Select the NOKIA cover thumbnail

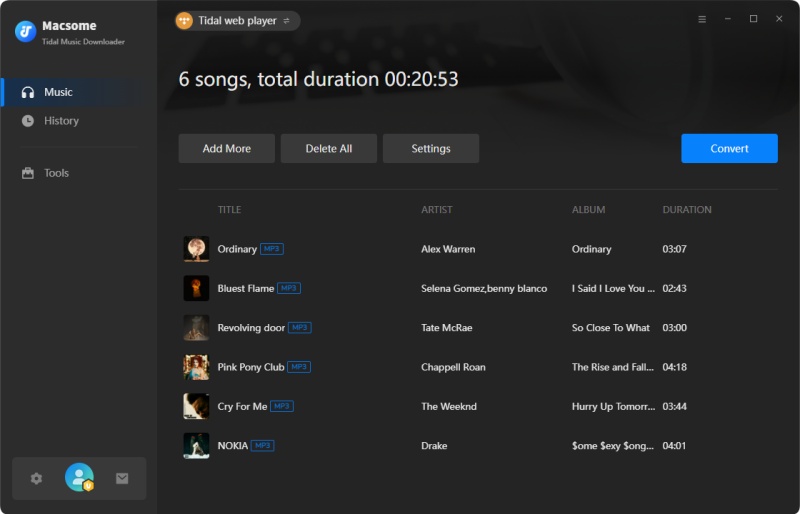coord(196,446)
